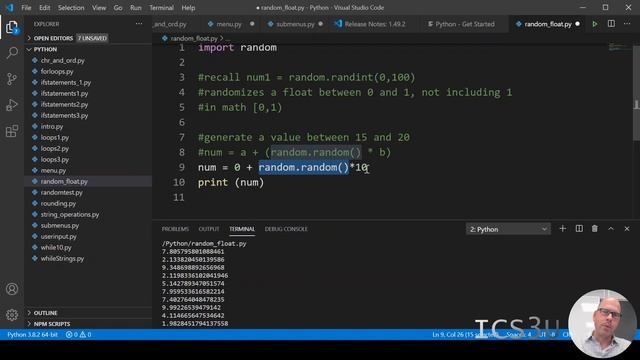Viewport: 640px width, 360px height.
Task: Open rounding.py in the explorer
Action: click(58, 204)
